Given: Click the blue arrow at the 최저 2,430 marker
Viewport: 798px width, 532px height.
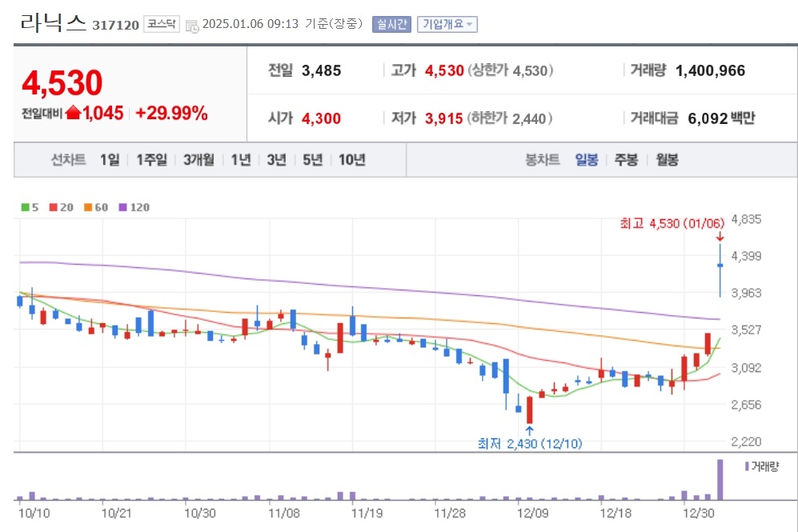Looking at the screenshot, I should point(529,430).
